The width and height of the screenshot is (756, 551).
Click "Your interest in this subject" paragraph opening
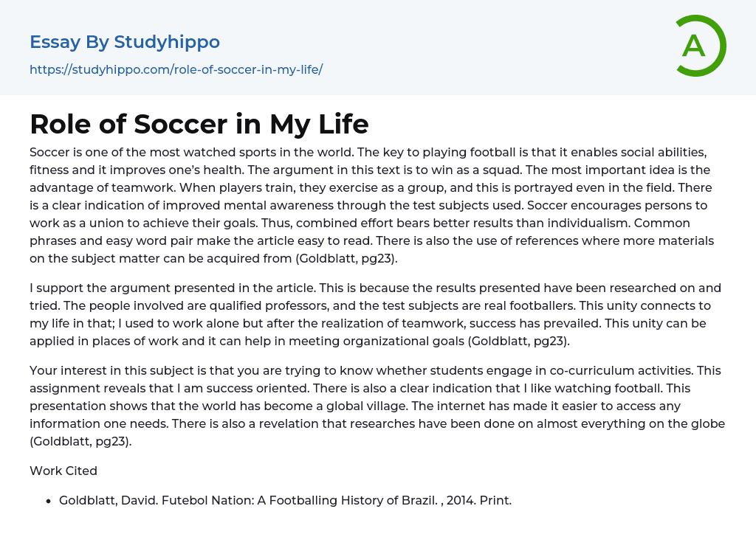[x=111, y=370]
